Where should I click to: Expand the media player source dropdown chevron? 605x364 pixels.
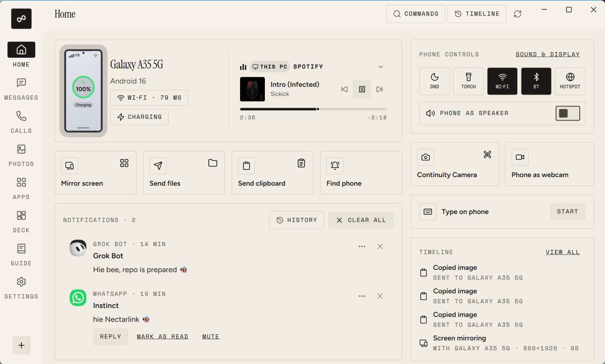tap(381, 67)
